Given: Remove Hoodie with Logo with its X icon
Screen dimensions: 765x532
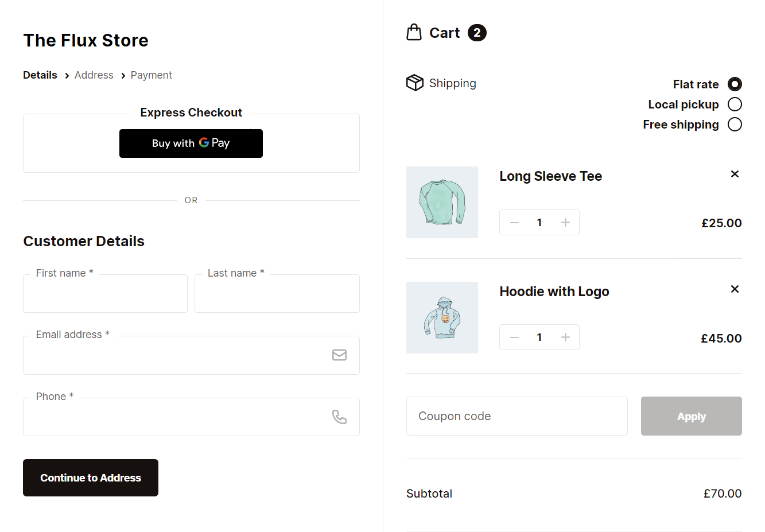Looking at the screenshot, I should (735, 289).
